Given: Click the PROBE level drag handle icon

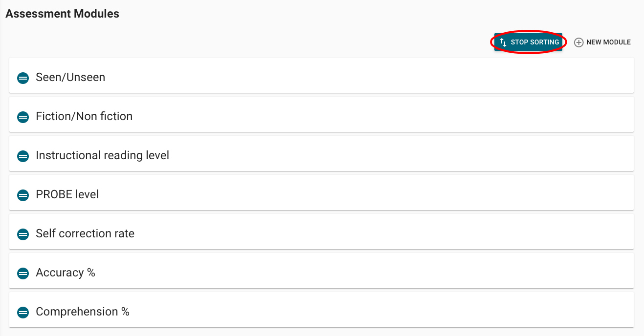Looking at the screenshot, I should (23, 195).
